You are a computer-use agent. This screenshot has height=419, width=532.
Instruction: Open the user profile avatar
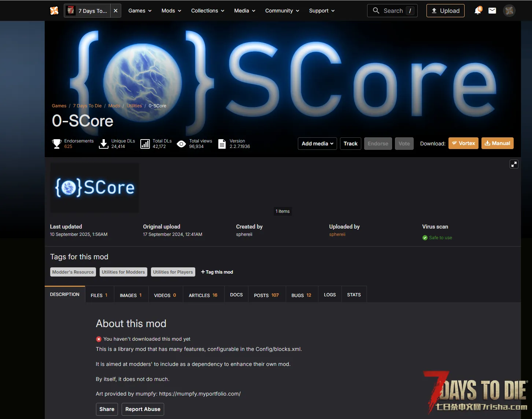coord(509,11)
